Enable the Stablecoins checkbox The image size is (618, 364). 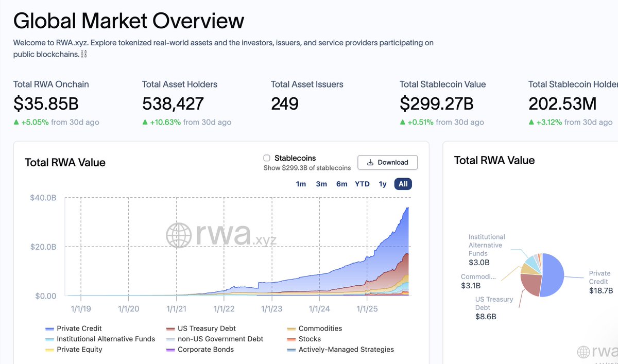pyautogui.click(x=266, y=158)
